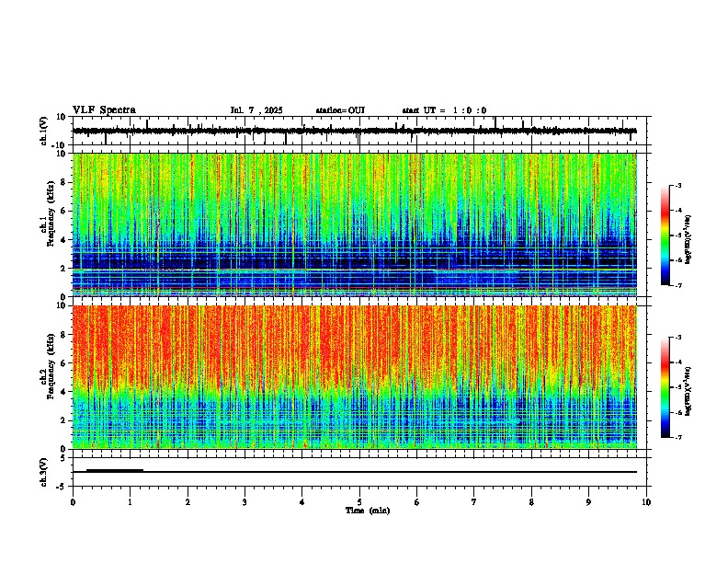The width and height of the screenshot is (728, 563).
Task: Click the 'ch.1(V)' axis label
Action: (44, 131)
